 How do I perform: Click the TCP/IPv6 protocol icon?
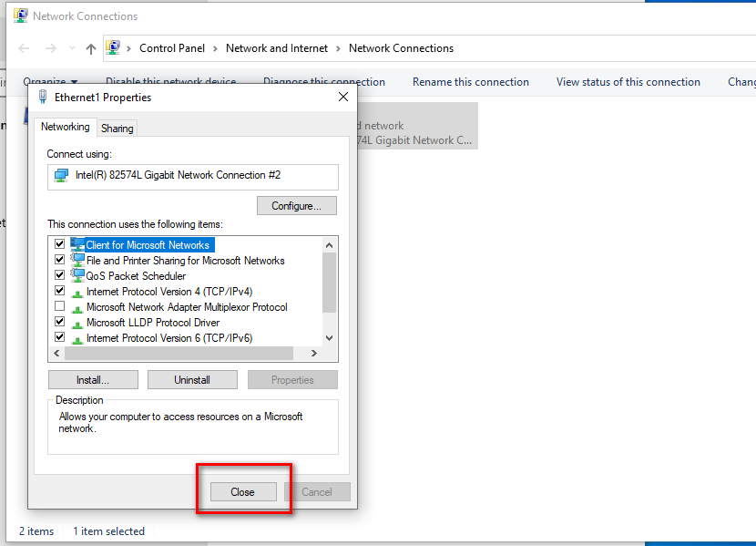point(77,338)
